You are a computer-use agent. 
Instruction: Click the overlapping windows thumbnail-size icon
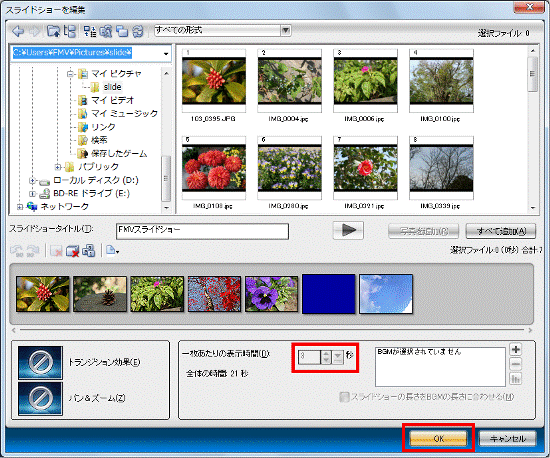(122, 31)
